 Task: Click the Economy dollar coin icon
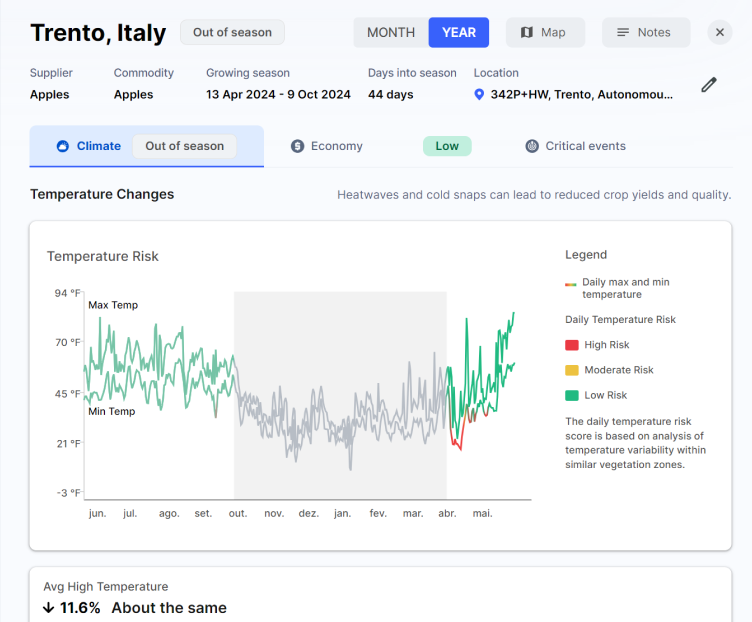(x=297, y=146)
